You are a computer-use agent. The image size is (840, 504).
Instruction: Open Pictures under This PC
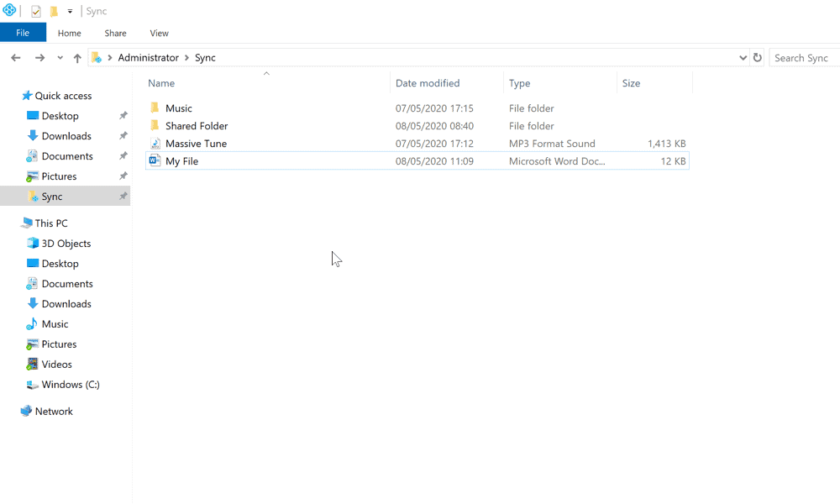pyautogui.click(x=59, y=344)
